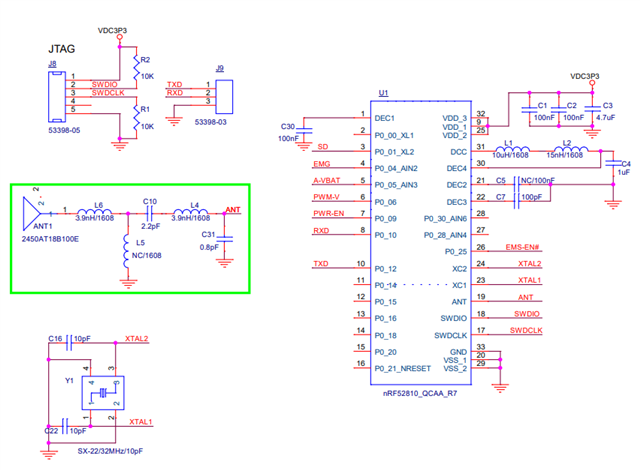Click the VDC3P3 power symbol above R2
The image size is (640, 470).
click(x=119, y=37)
